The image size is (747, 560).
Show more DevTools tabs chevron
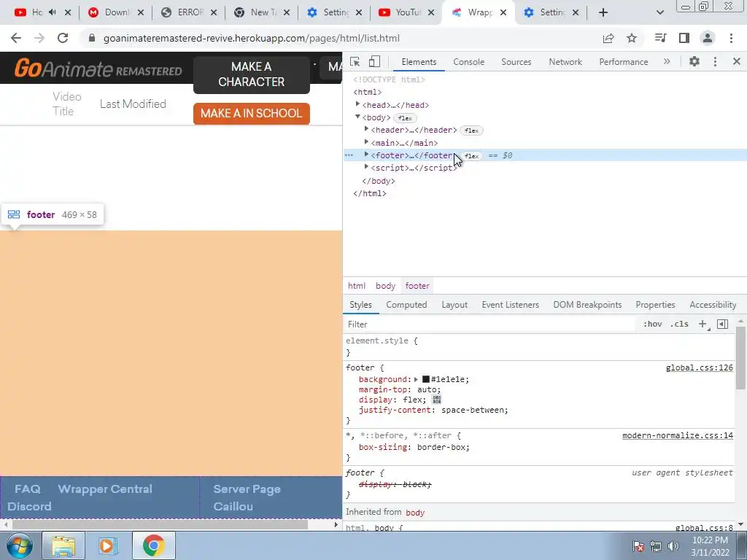[667, 61]
